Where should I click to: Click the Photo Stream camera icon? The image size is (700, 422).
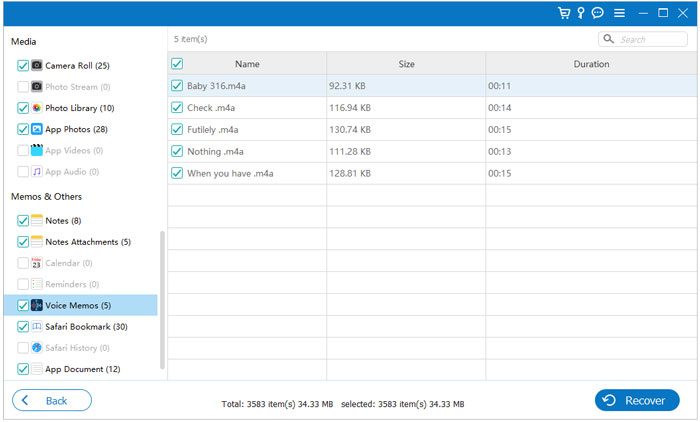[37, 86]
